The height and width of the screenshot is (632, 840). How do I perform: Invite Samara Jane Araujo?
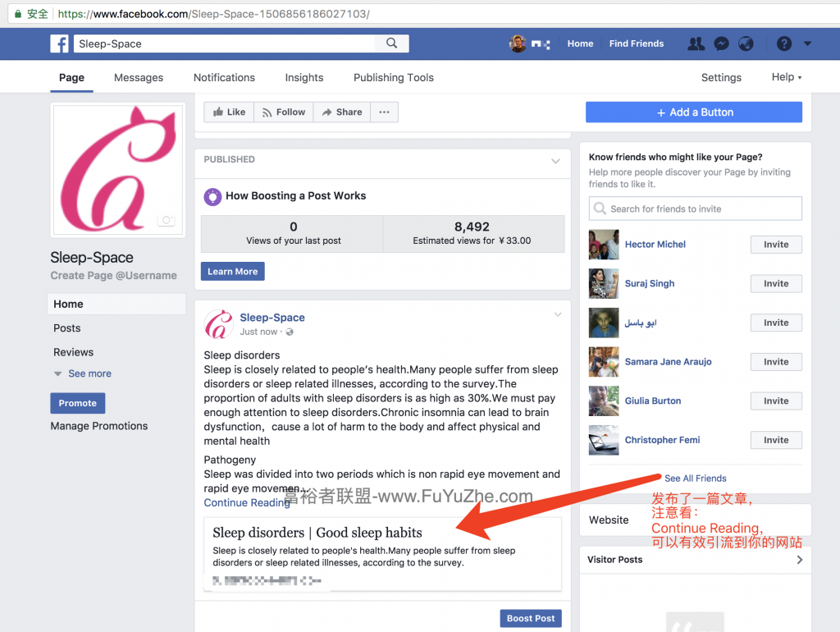(776, 362)
